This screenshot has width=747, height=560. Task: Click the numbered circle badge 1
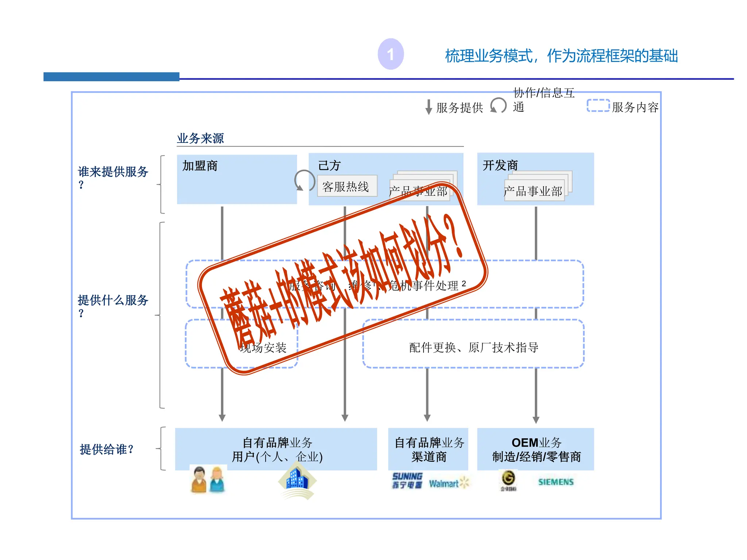(x=391, y=54)
